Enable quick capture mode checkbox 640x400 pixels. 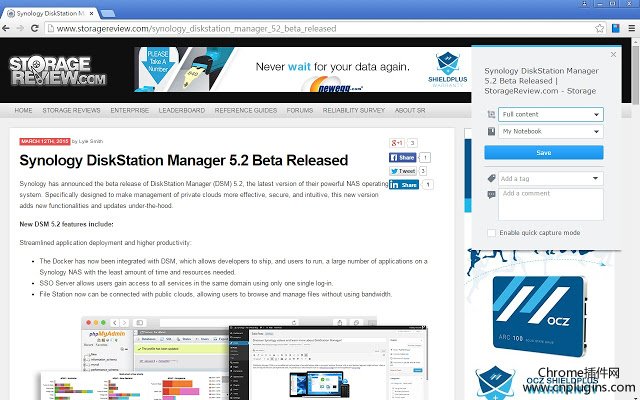[x=491, y=233]
